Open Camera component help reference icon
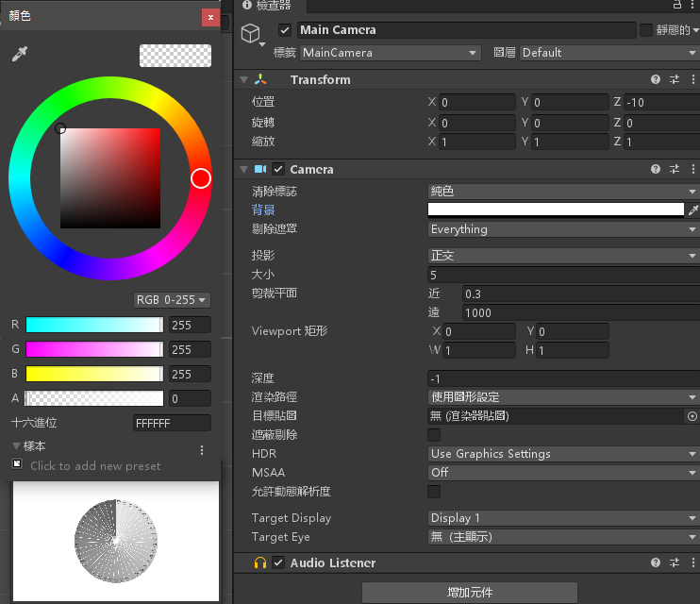 click(x=656, y=170)
